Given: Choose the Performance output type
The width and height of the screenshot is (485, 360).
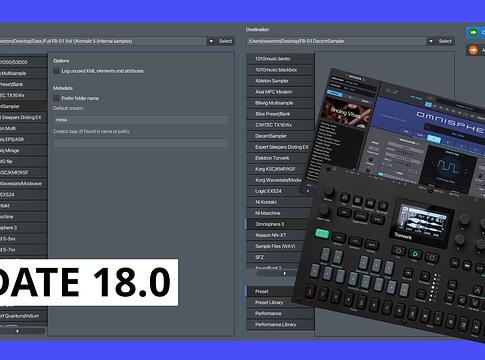Looking at the screenshot, I should [x=280, y=313].
